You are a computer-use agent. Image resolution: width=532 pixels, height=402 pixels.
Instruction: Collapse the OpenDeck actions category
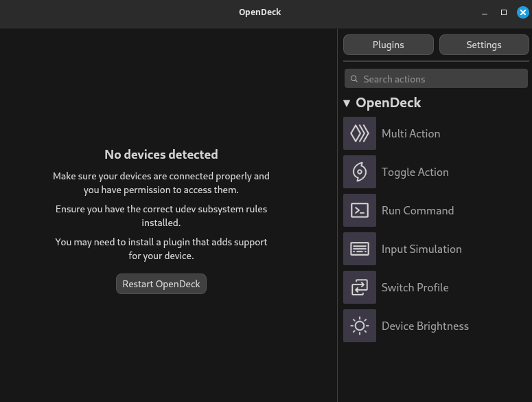347,103
